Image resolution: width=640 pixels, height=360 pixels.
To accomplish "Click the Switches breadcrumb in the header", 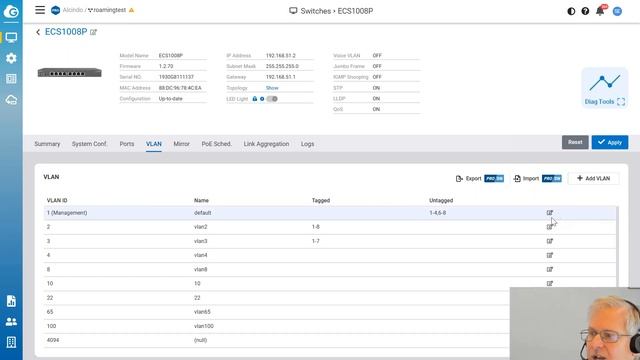I will (x=316, y=11).
